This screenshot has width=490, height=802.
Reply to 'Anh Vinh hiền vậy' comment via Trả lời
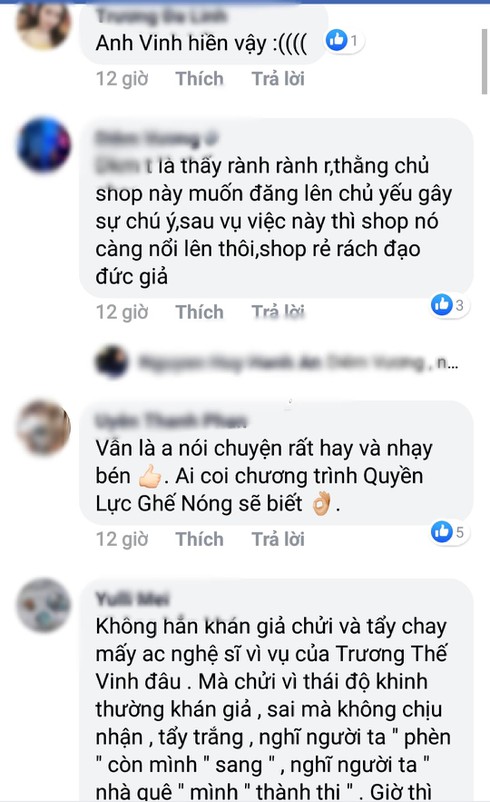[x=278, y=79]
